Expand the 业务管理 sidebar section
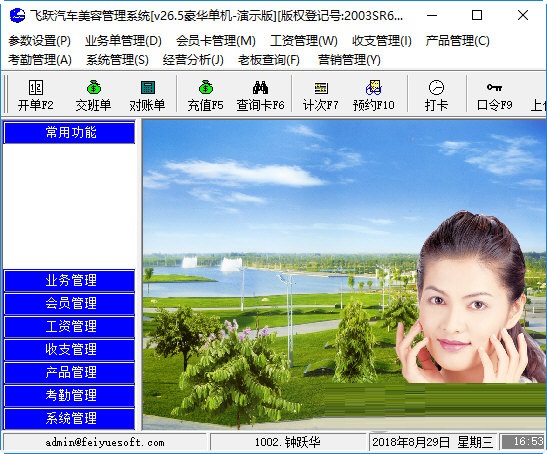Image resolution: width=547 pixels, height=454 pixels. [x=69, y=281]
